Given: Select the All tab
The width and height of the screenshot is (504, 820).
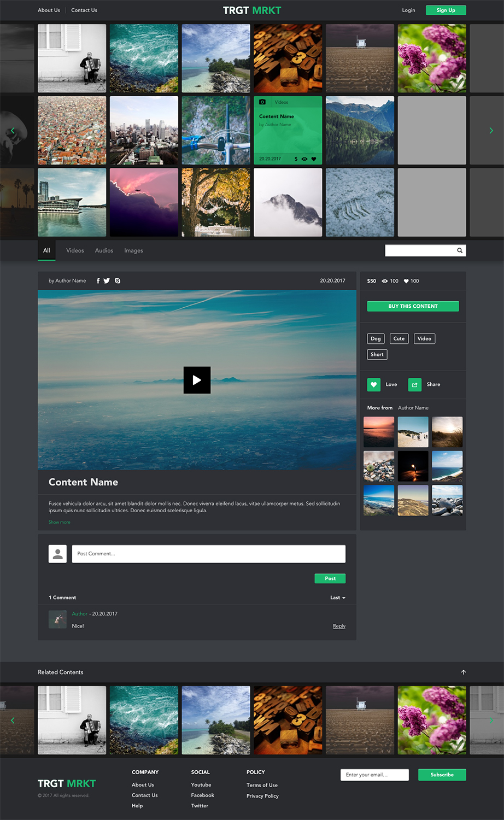Looking at the screenshot, I should (46, 250).
